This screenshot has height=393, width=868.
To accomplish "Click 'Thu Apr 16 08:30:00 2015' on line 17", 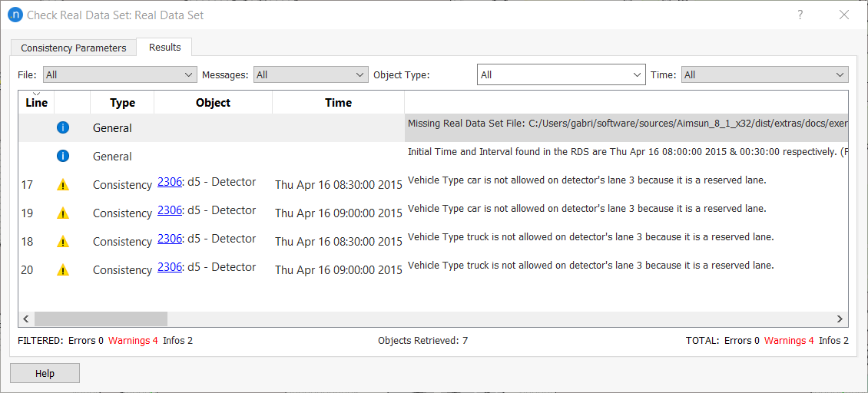I will coord(339,185).
